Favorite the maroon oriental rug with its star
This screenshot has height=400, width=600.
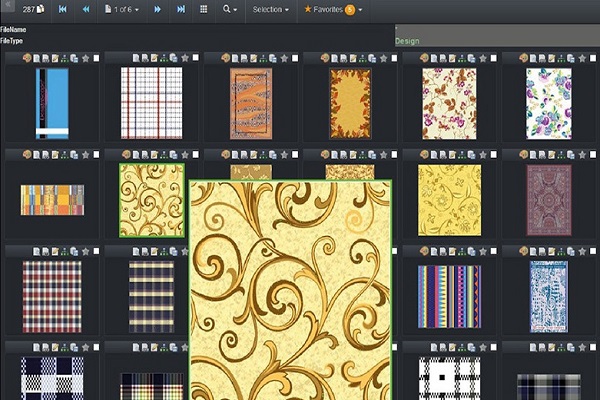coord(582,155)
